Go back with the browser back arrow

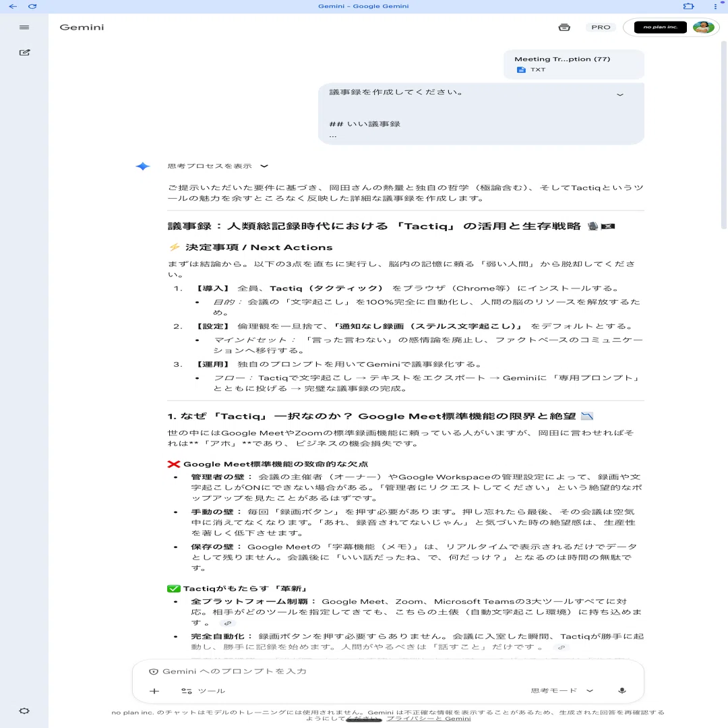[13, 6]
